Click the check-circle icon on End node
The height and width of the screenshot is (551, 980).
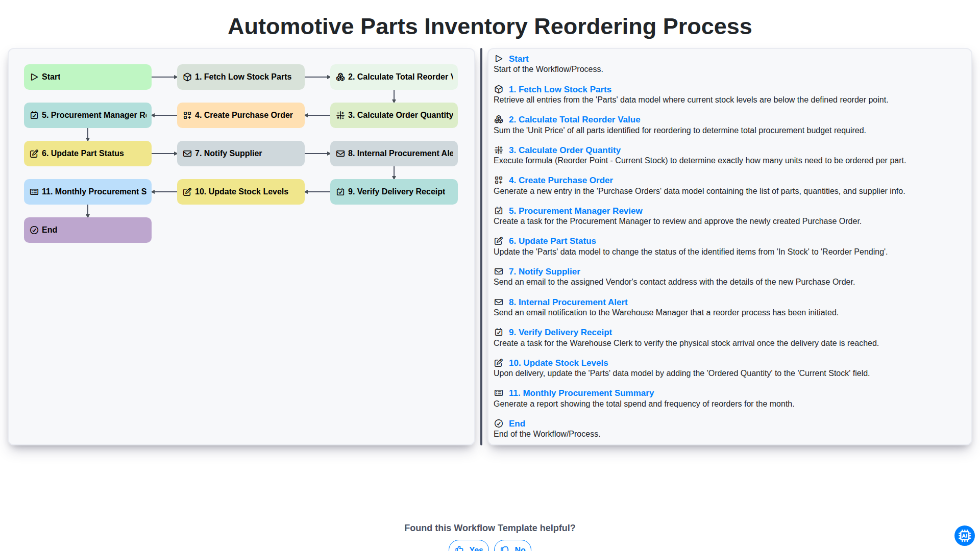pyautogui.click(x=34, y=230)
